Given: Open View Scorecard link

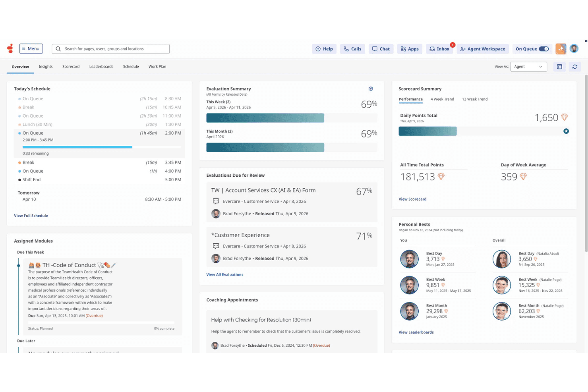Looking at the screenshot, I should [412, 199].
